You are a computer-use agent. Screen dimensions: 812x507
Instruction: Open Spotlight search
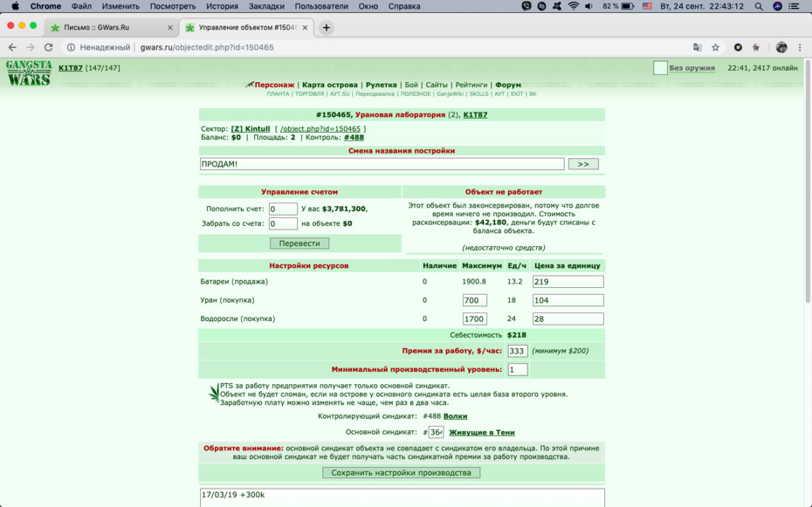point(759,6)
